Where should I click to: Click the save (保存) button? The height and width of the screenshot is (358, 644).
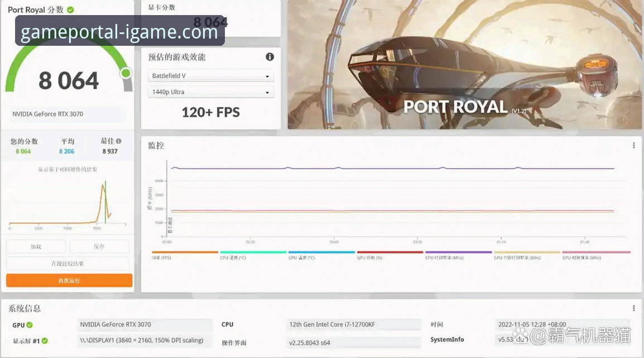[x=99, y=246]
